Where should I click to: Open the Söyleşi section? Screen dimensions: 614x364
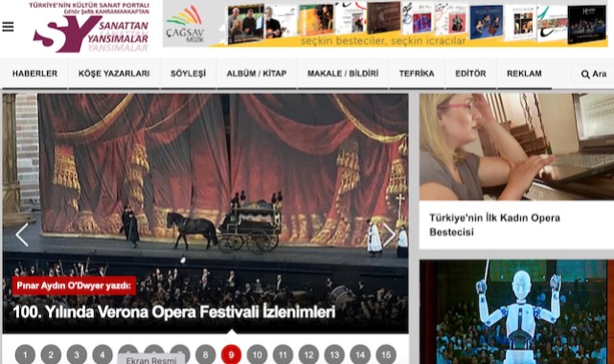[188, 74]
